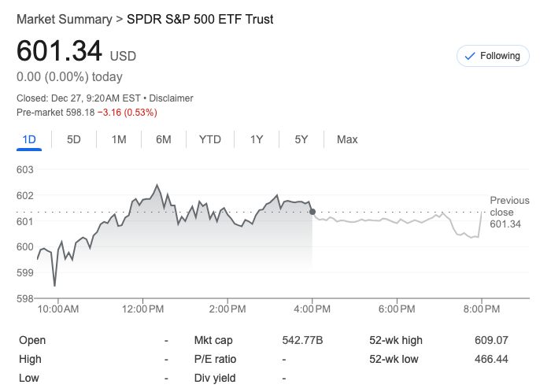Show the 6M chart range

tap(164, 139)
